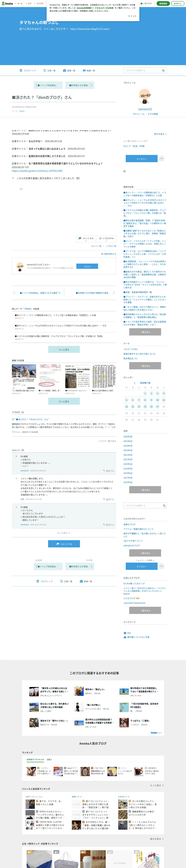186x868 pixels.
Task: Expand the 2023年 monthly archive
Action: pyautogui.click(x=128, y=450)
